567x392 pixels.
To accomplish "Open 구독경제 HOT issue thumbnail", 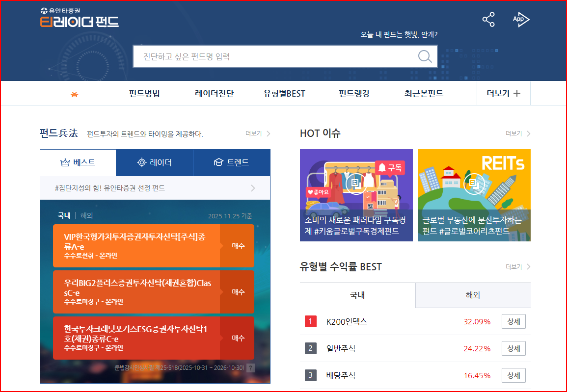I will tap(356, 195).
